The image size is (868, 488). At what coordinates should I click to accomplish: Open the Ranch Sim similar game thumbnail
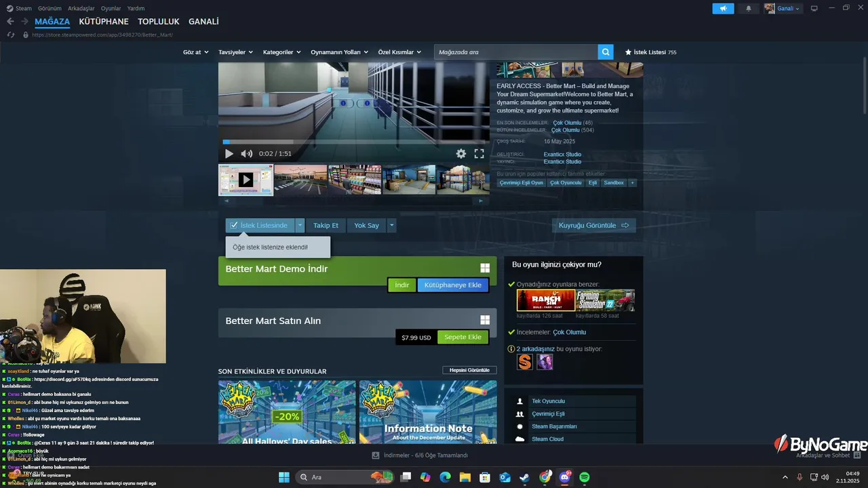click(x=546, y=300)
